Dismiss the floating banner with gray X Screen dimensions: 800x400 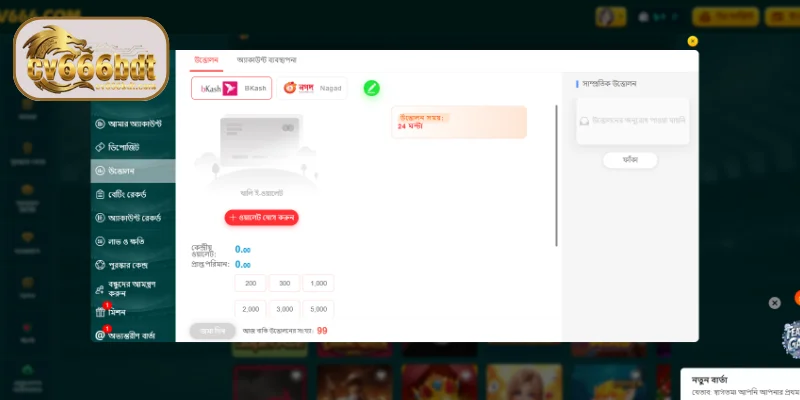(774, 303)
